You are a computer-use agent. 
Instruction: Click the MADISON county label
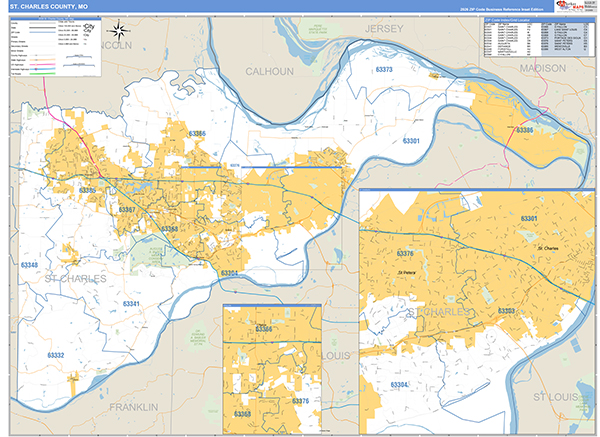click(x=543, y=68)
